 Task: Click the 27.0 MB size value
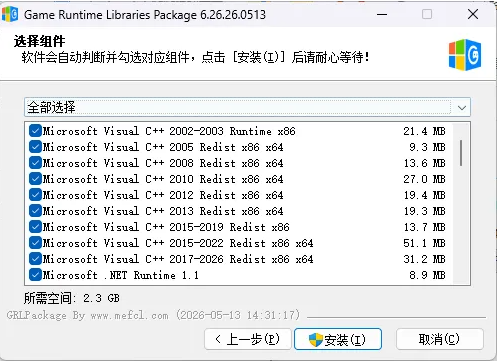(x=424, y=179)
